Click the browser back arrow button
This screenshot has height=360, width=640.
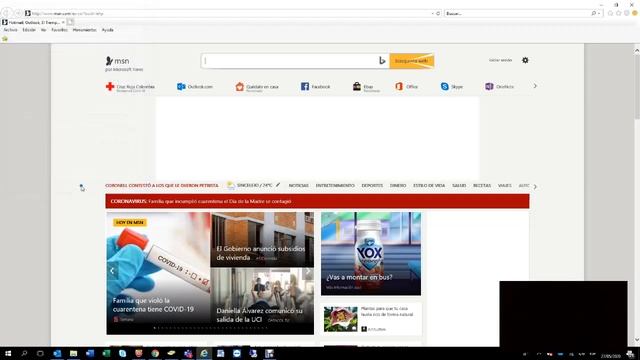[x=6, y=13]
